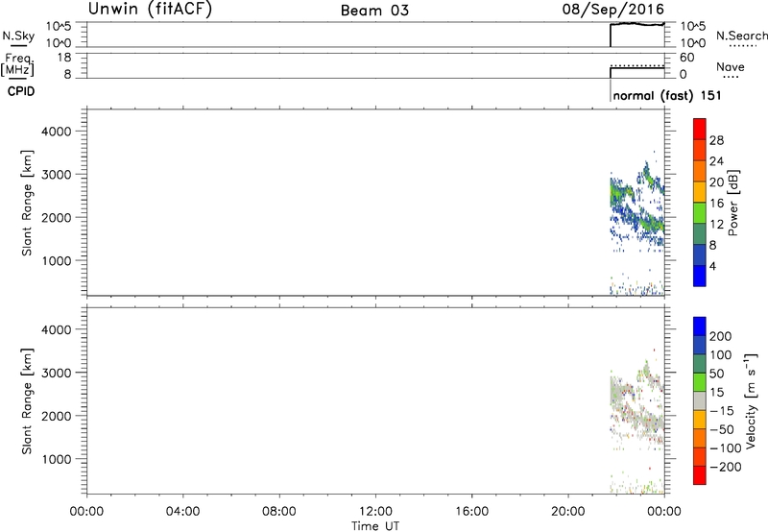Click the 'Freq. [MHz]' label
The height and width of the screenshot is (532, 768).
point(17,64)
